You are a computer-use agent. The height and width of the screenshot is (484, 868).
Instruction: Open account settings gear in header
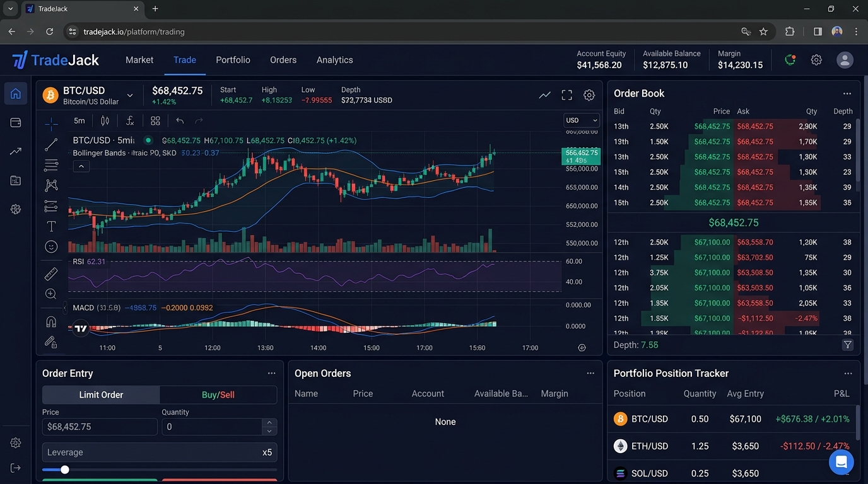(816, 60)
